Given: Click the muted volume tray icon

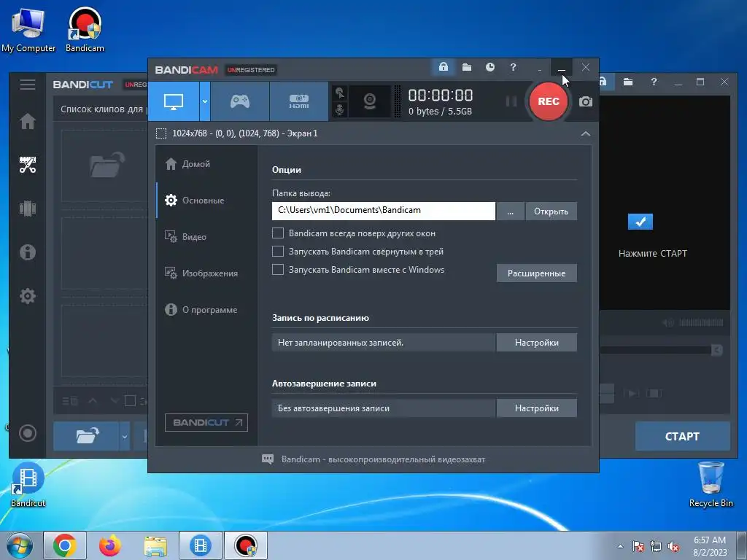Looking at the screenshot, I should click(x=673, y=547).
